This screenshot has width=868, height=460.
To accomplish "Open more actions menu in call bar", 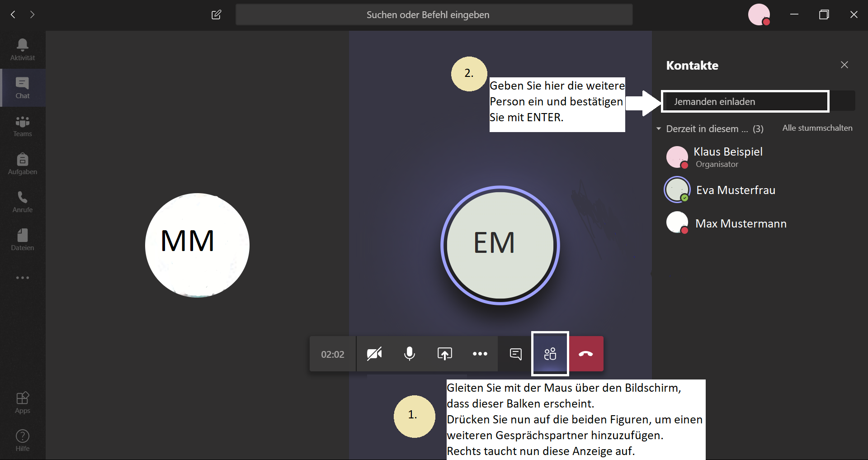I will (x=480, y=354).
